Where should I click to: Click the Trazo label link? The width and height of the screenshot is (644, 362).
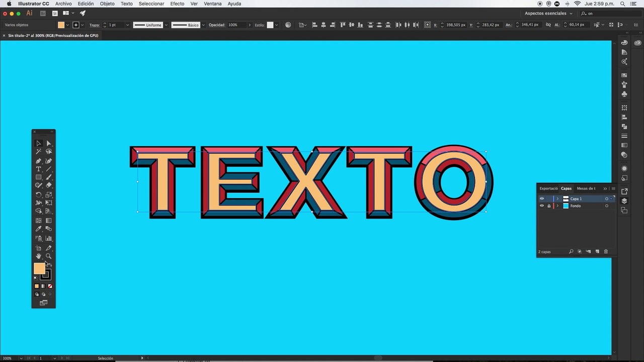coord(95,25)
